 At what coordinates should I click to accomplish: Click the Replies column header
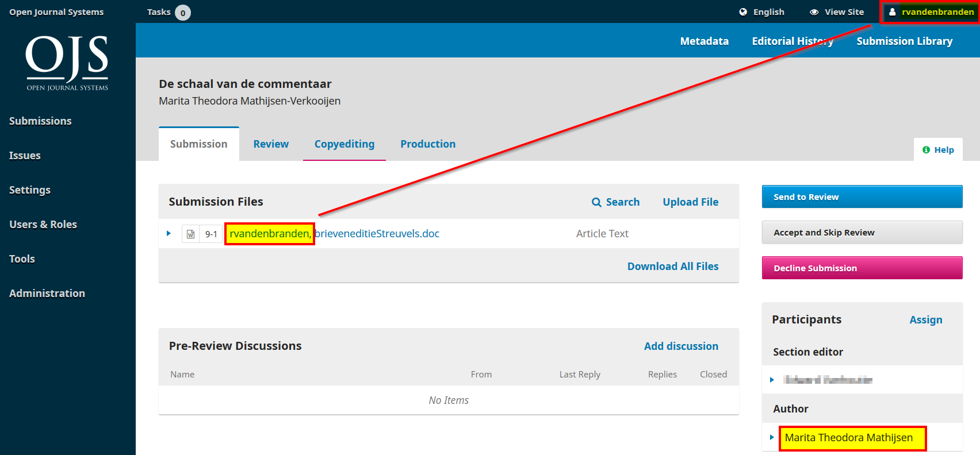pos(663,375)
